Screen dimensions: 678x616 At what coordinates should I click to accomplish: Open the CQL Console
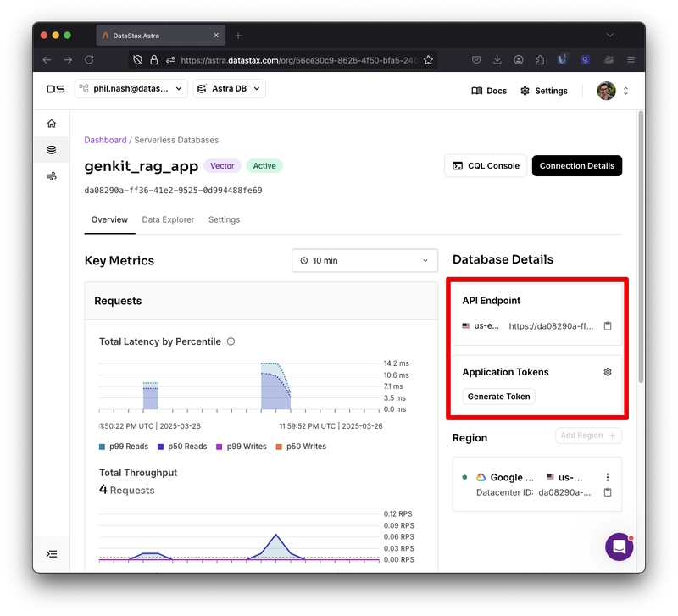coord(486,165)
